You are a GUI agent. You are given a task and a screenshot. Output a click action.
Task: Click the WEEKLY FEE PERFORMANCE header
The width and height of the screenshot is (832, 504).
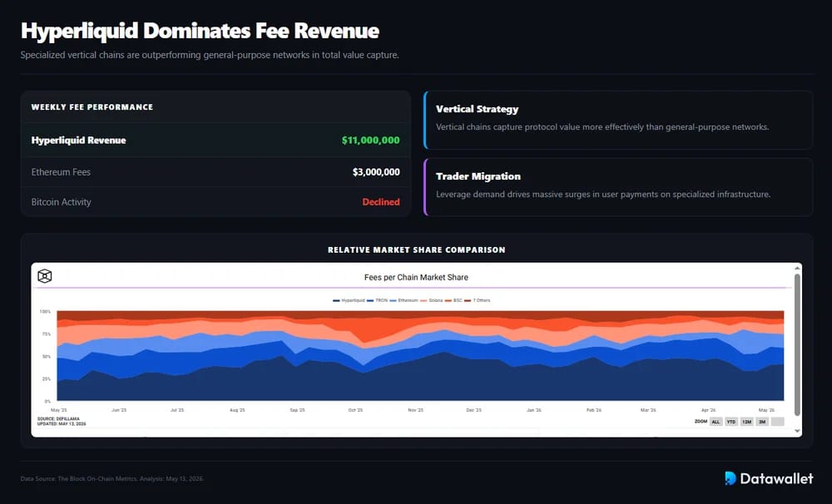pyautogui.click(x=92, y=107)
